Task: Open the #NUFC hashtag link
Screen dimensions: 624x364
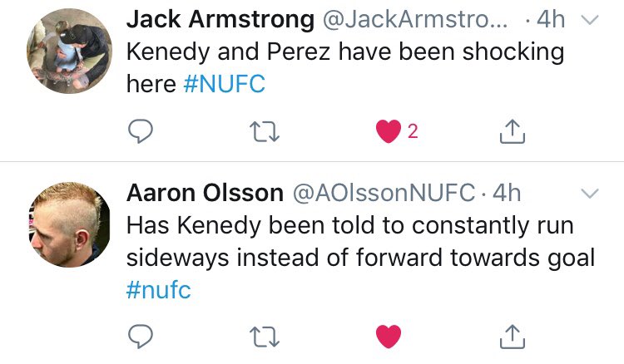Action: [x=225, y=84]
